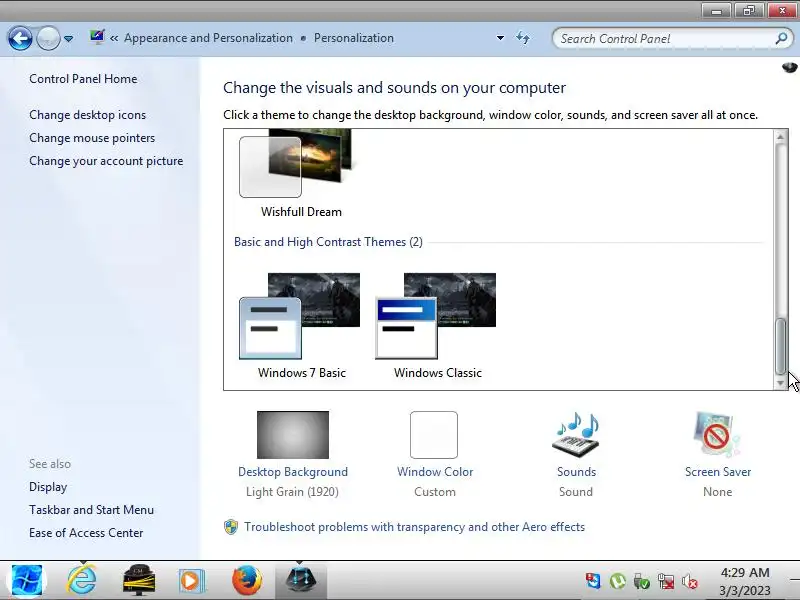Click the search magnifier icon

click(781, 38)
